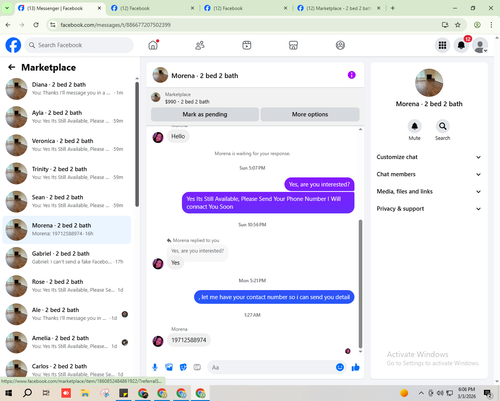Image resolution: width=500 pixels, height=401 pixels.
Task: Open the Video/Reels icon in top navigation
Action: click(x=247, y=45)
